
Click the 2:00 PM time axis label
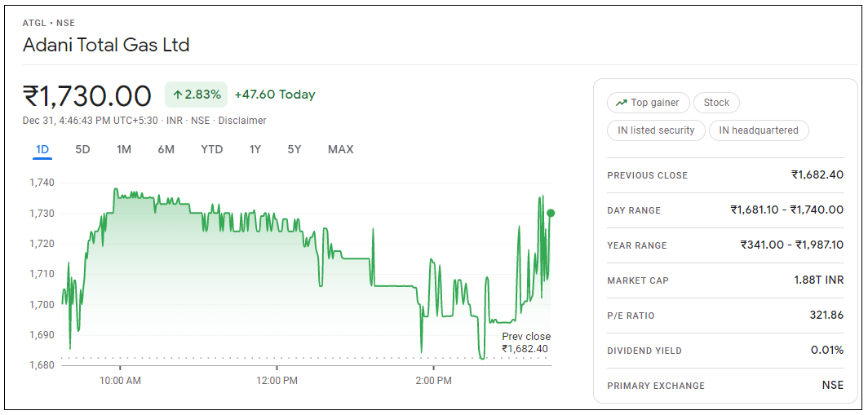pos(433,381)
